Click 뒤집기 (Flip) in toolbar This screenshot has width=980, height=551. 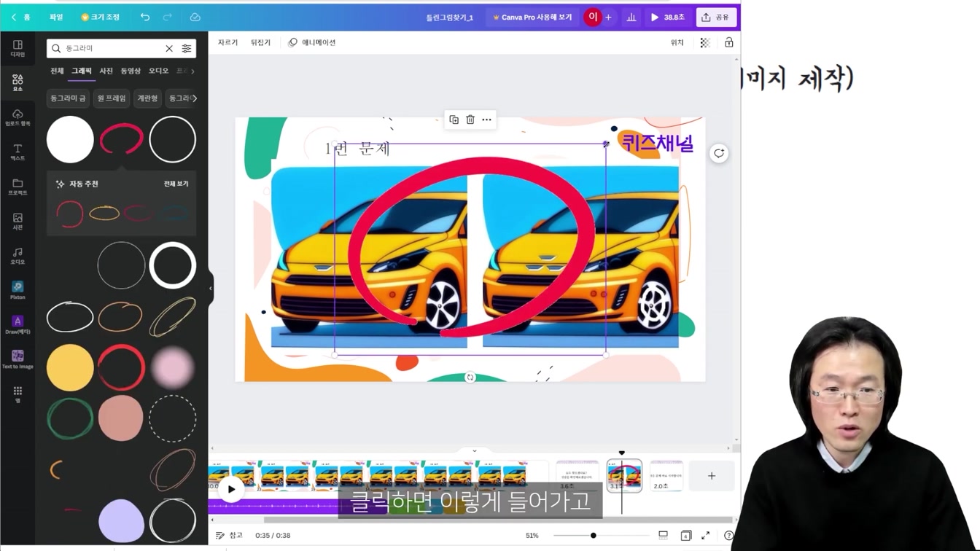[x=260, y=43]
